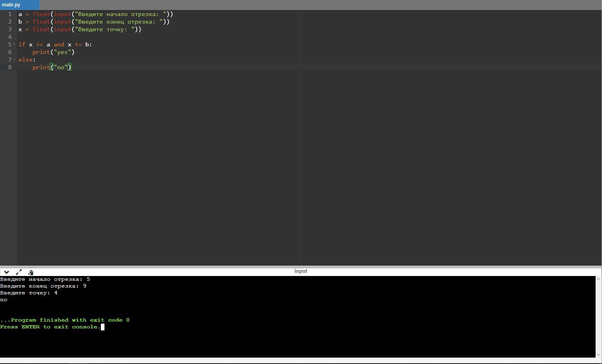
Task: Select the input console tab
Action: tap(301, 271)
